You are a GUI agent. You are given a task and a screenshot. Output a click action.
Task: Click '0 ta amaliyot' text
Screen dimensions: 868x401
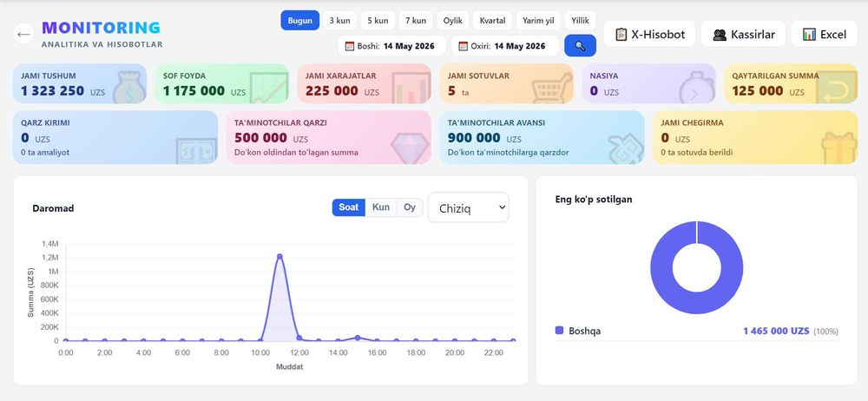pos(45,152)
